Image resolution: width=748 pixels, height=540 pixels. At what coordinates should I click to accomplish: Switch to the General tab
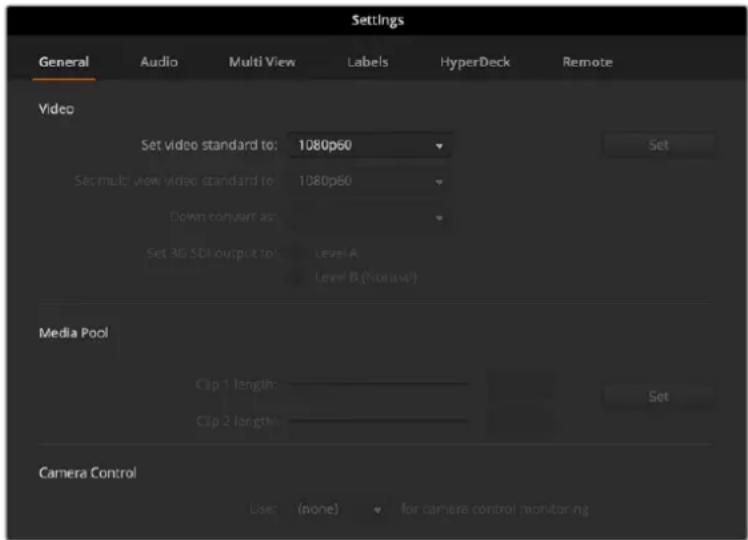click(x=64, y=62)
